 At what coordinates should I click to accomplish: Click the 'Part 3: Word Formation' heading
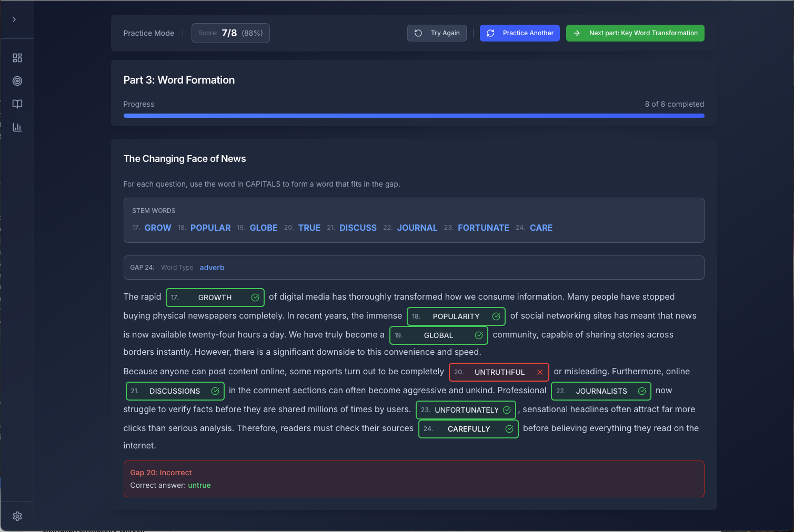179,80
